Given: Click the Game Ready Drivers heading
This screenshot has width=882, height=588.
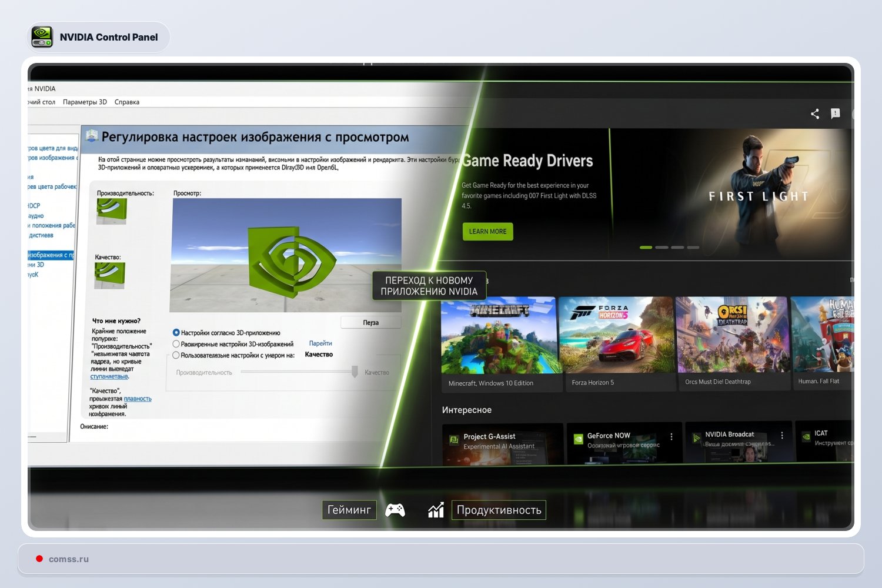Looking at the screenshot, I should 527,161.
